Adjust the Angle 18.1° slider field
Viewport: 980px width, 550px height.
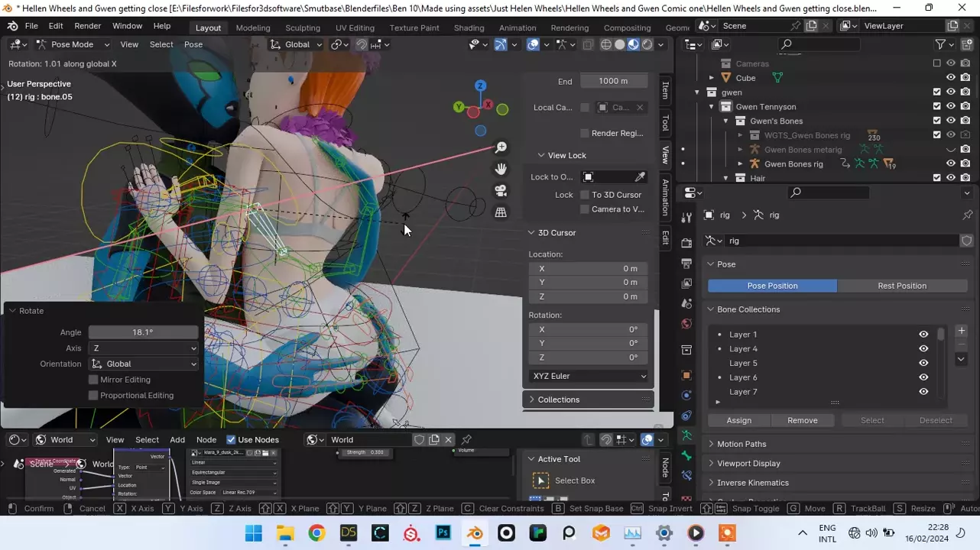click(x=143, y=332)
